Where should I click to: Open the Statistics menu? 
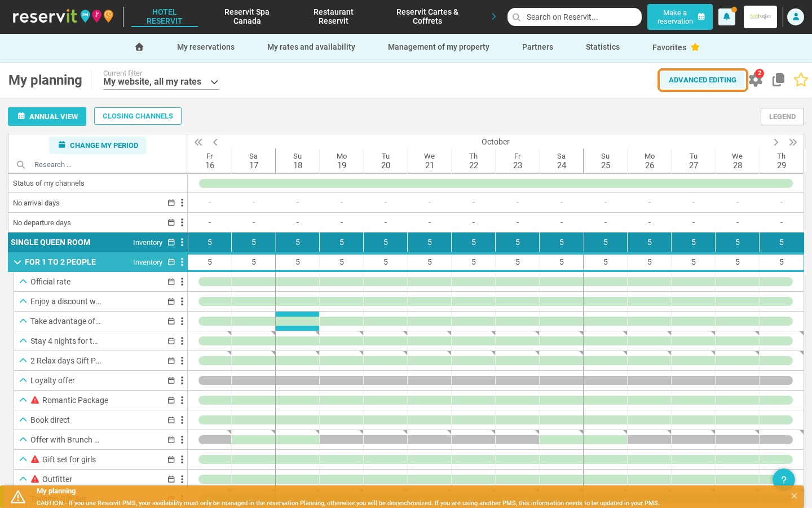[x=603, y=47]
